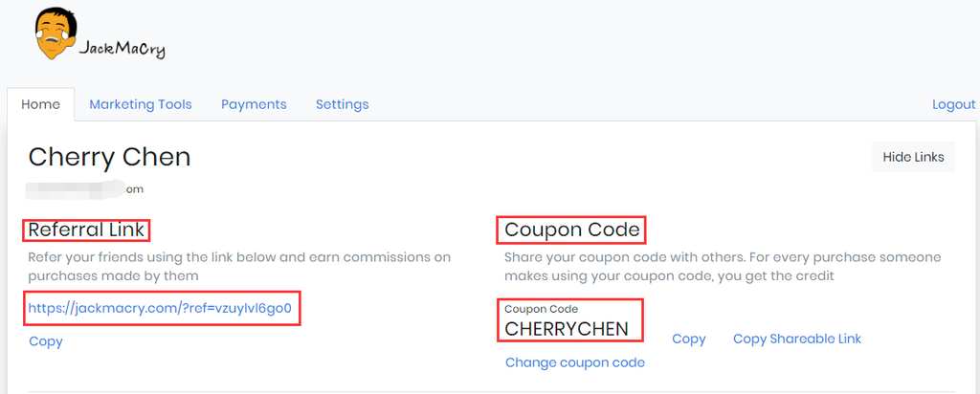Image resolution: width=980 pixels, height=394 pixels.
Task: Click the Referral Link section heading
Action: [x=87, y=230]
